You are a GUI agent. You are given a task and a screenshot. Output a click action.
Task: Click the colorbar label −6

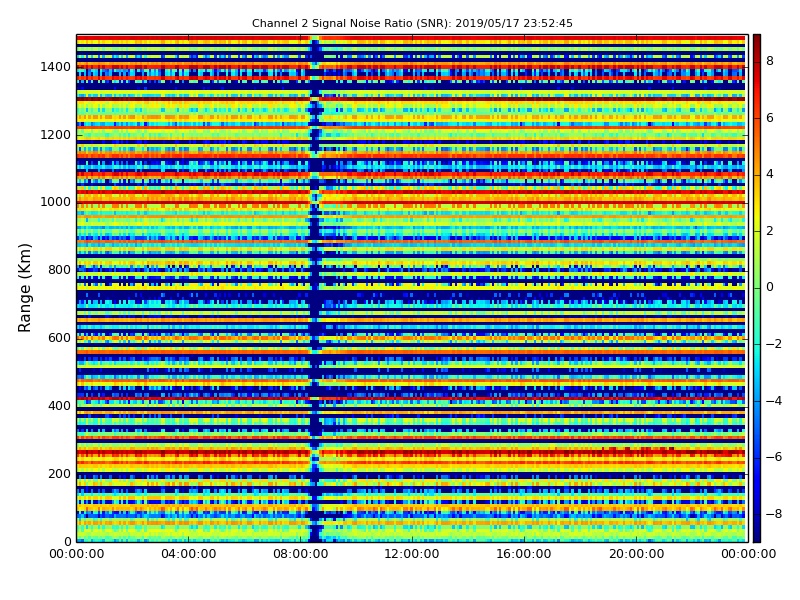774,457
